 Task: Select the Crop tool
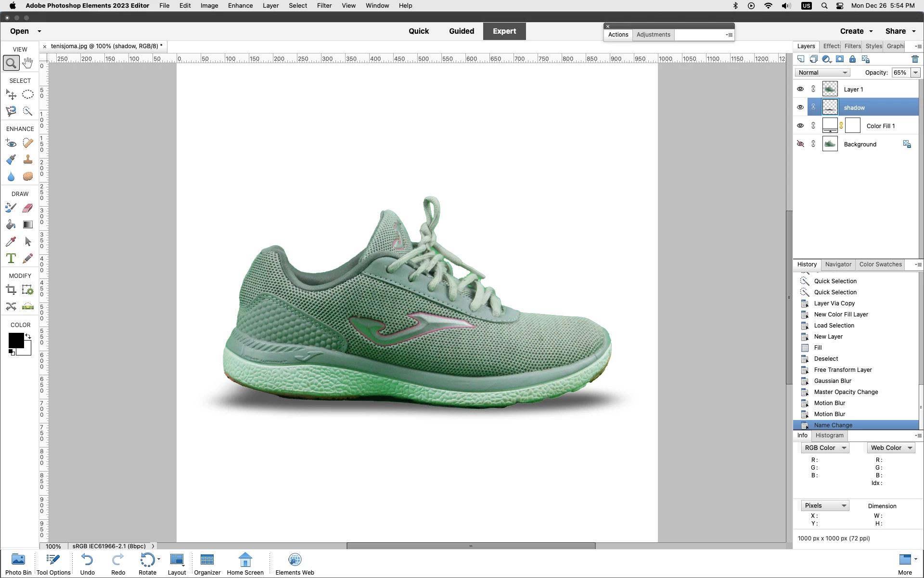[11, 290]
